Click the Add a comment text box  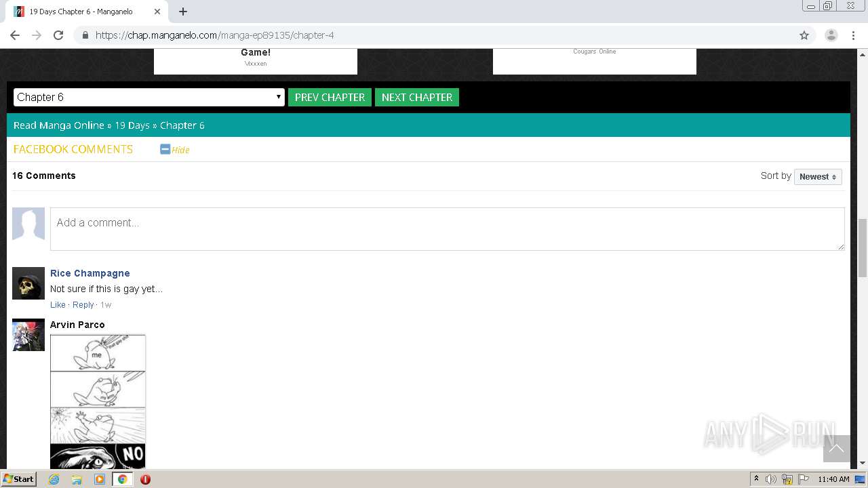(448, 229)
